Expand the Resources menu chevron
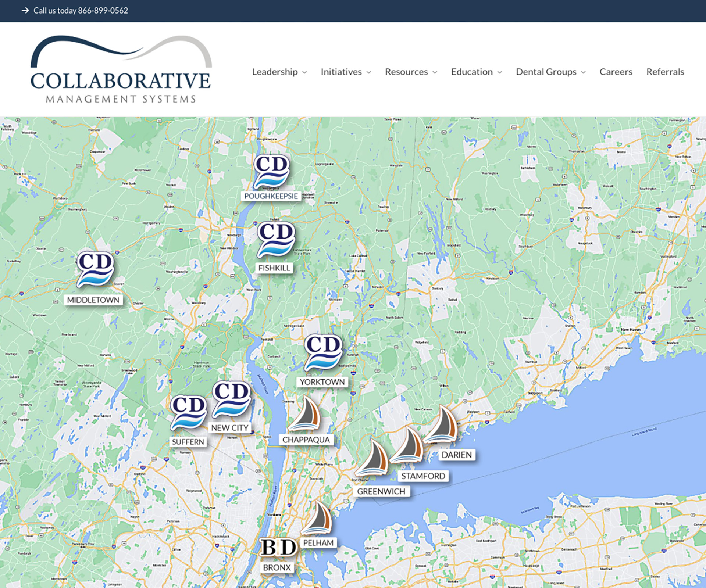 click(x=435, y=72)
